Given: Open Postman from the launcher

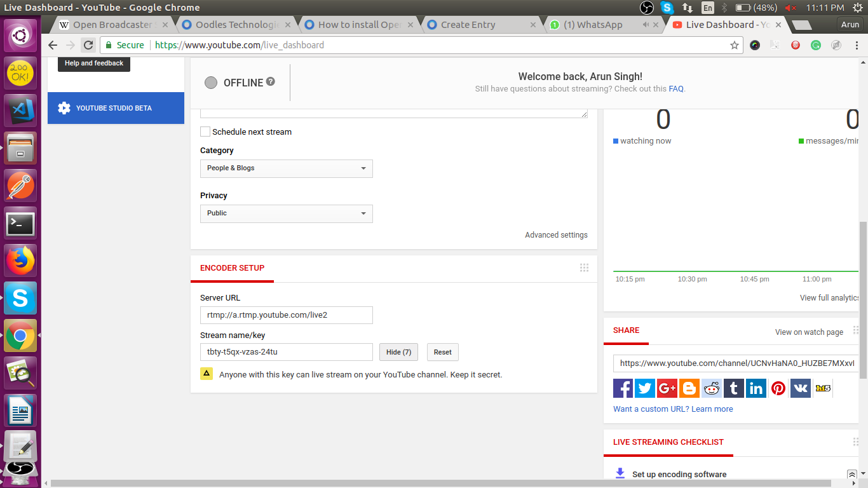Looking at the screenshot, I should 21,186.
